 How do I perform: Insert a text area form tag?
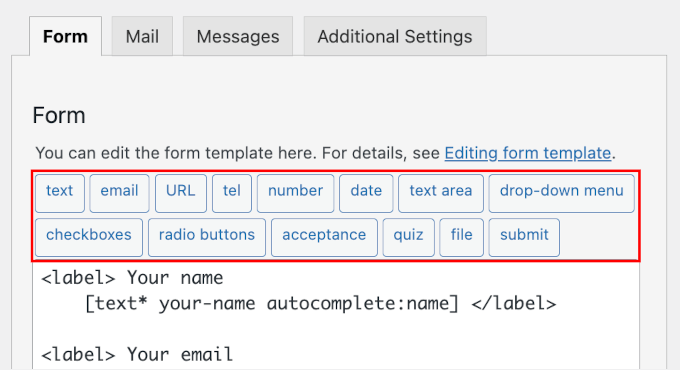click(441, 193)
